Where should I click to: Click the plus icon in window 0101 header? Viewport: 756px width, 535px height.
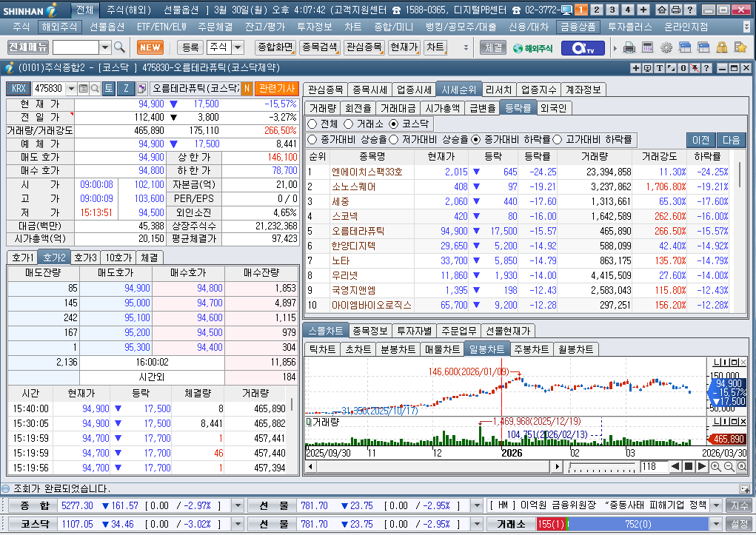pyautogui.click(x=635, y=68)
